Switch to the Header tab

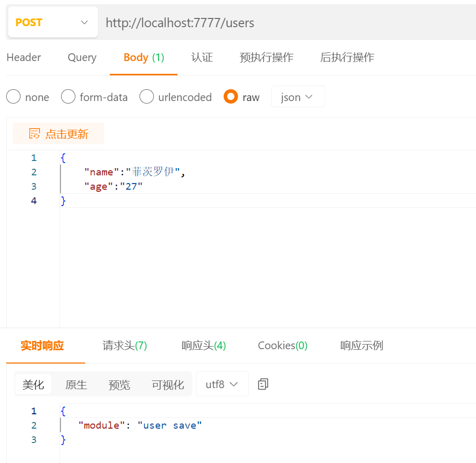pyautogui.click(x=24, y=57)
